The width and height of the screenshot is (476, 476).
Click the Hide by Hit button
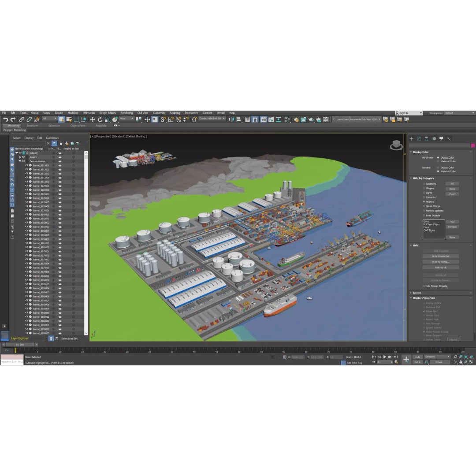click(440, 268)
